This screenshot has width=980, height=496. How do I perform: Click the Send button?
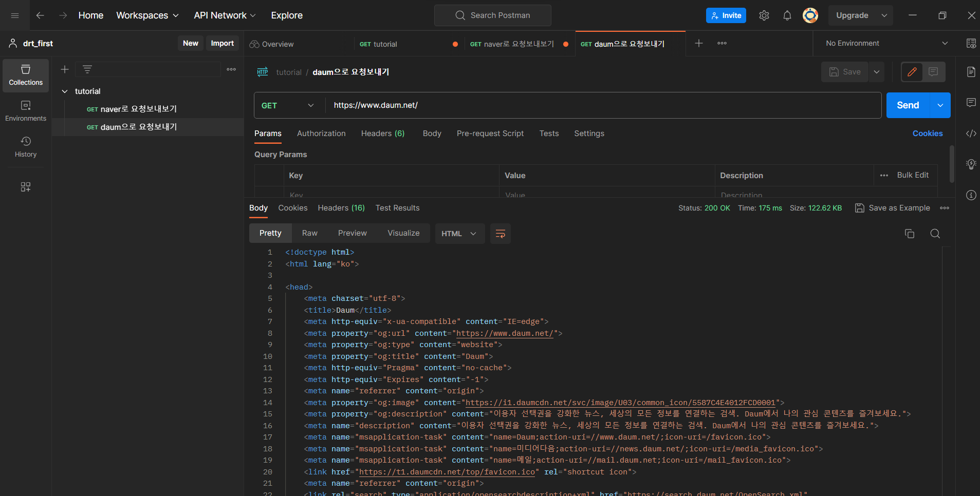coord(908,105)
